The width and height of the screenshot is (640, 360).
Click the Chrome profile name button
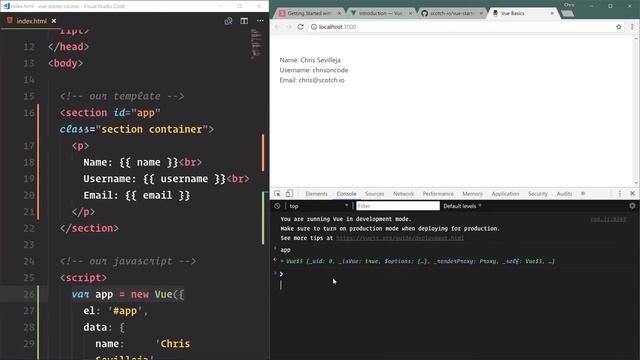pos(569,4)
